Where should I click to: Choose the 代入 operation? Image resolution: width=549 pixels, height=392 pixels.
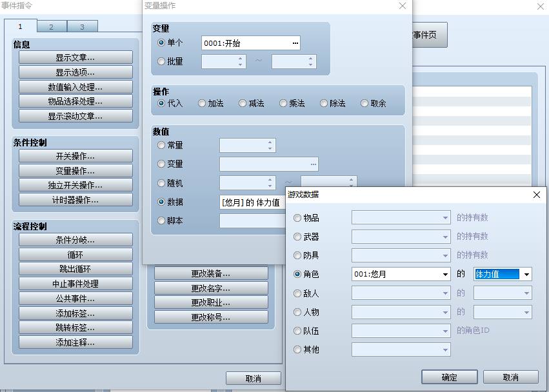coord(161,103)
